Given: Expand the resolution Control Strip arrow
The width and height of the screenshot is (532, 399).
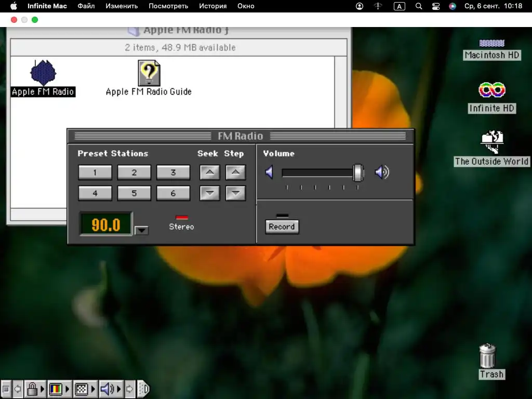Looking at the screenshot, I should (x=93, y=389).
